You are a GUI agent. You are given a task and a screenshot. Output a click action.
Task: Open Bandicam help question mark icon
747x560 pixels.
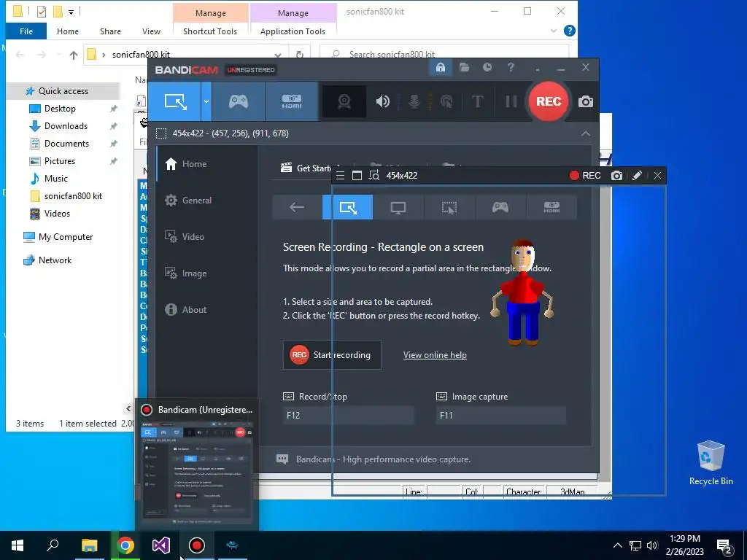click(511, 68)
